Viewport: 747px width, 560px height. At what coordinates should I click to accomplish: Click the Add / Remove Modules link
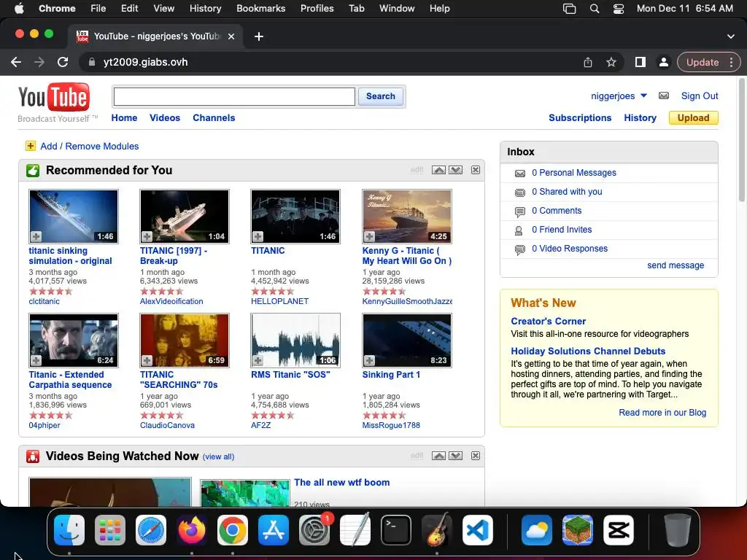click(x=90, y=146)
